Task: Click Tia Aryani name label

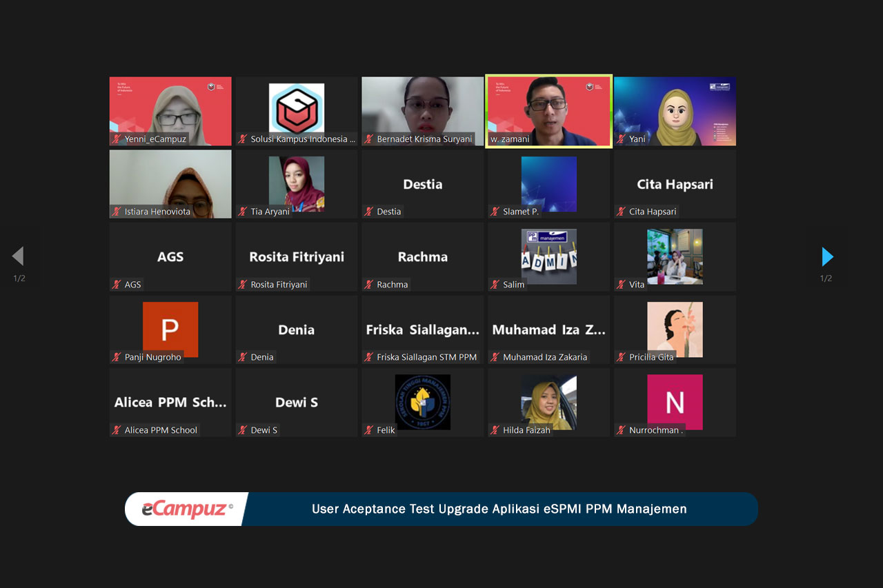Action: (270, 212)
